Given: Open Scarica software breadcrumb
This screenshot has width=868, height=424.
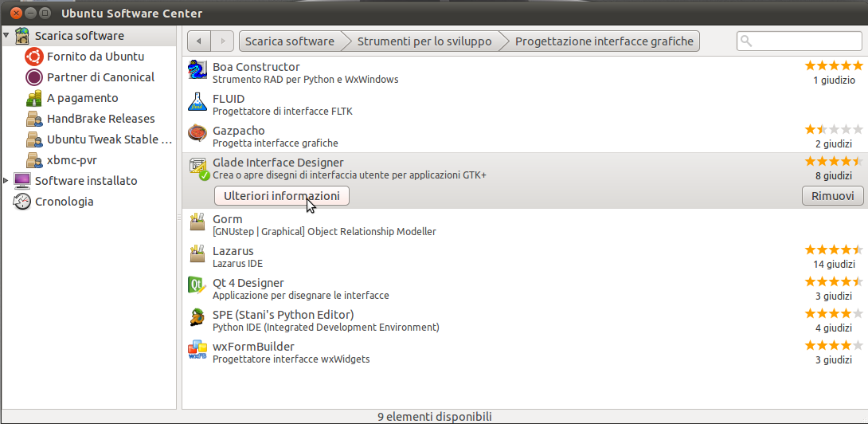Looking at the screenshot, I should pyautogui.click(x=290, y=41).
